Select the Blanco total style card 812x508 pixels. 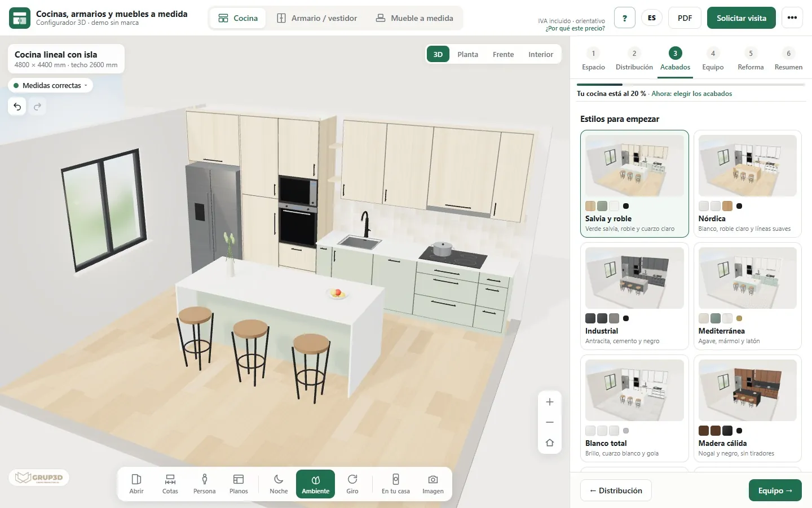click(x=634, y=409)
